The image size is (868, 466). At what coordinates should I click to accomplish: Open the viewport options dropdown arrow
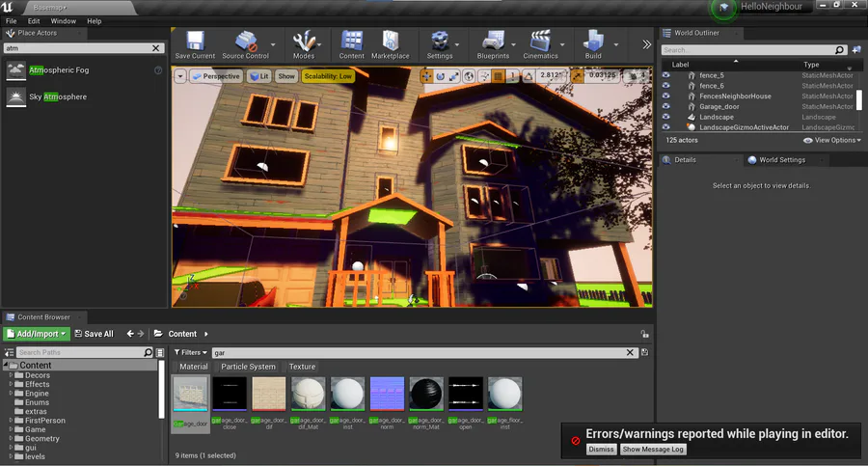[x=180, y=76]
